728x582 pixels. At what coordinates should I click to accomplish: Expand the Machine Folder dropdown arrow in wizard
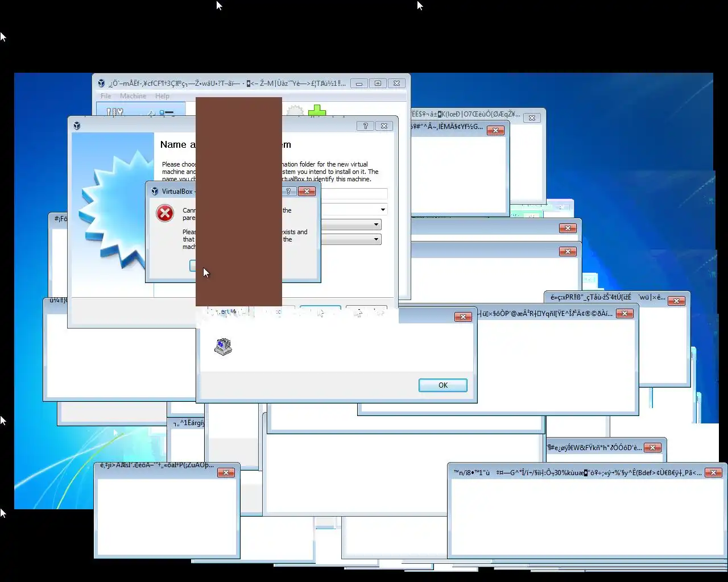click(x=383, y=209)
